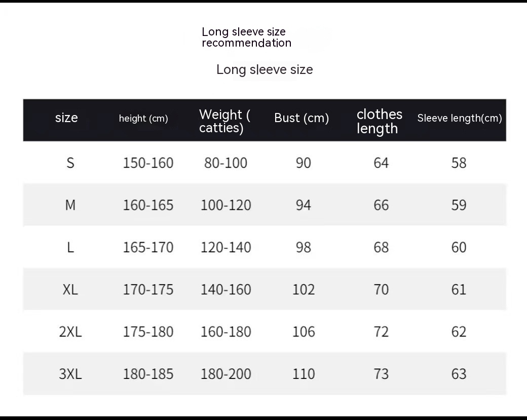Click the "Bust (cm)" column header
The height and width of the screenshot is (420, 527).
click(x=302, y=118)
